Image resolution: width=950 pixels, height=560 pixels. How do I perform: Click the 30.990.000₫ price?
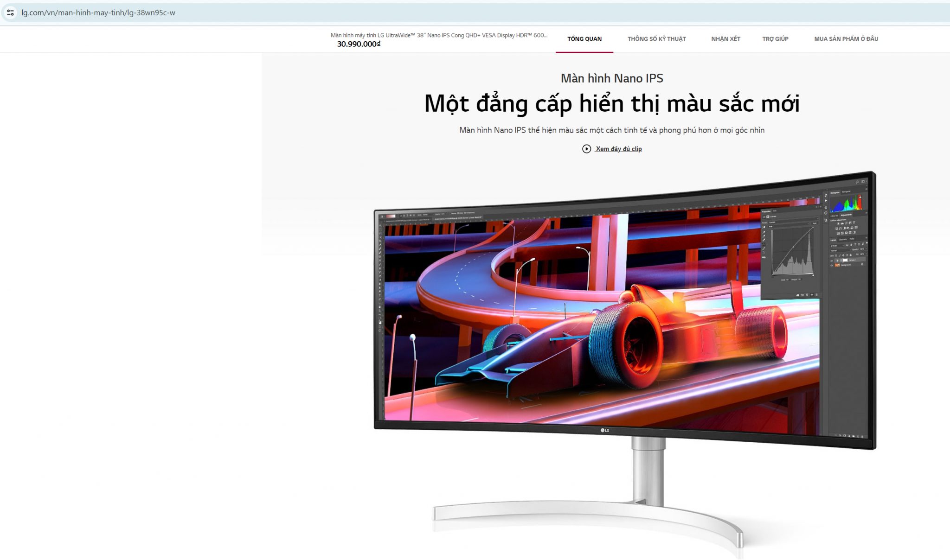tap(359, 44)
